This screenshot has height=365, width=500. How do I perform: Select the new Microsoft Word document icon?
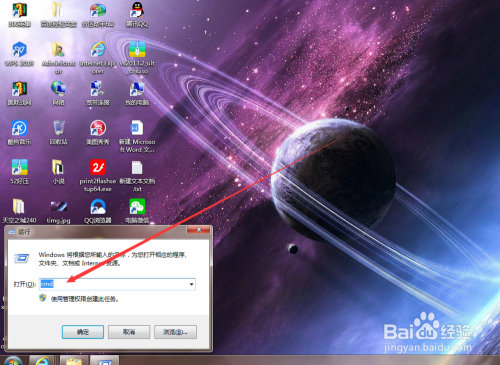pyautogui.click(x=137, y=136)
